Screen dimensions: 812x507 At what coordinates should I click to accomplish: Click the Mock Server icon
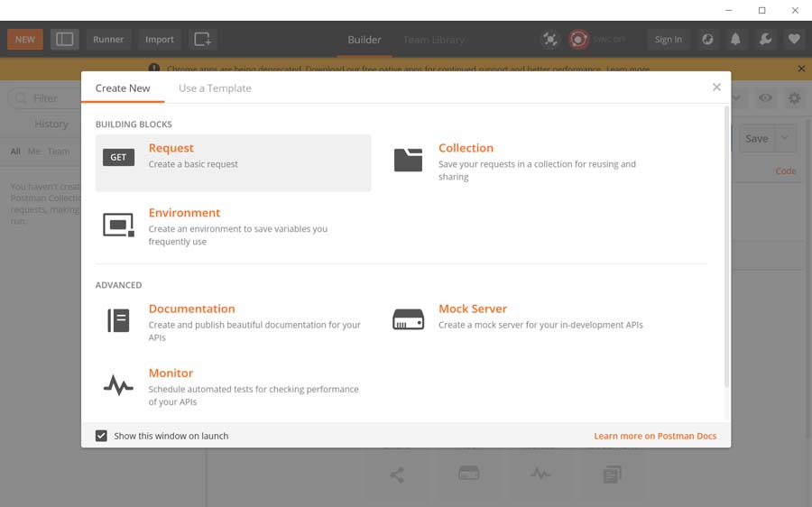click(x=408, y=319)
